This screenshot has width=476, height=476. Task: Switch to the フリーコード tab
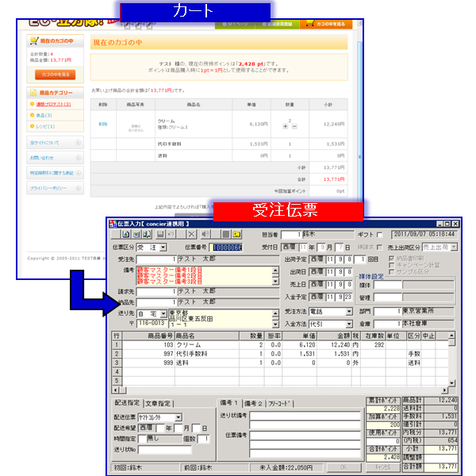tap(279, 404)
